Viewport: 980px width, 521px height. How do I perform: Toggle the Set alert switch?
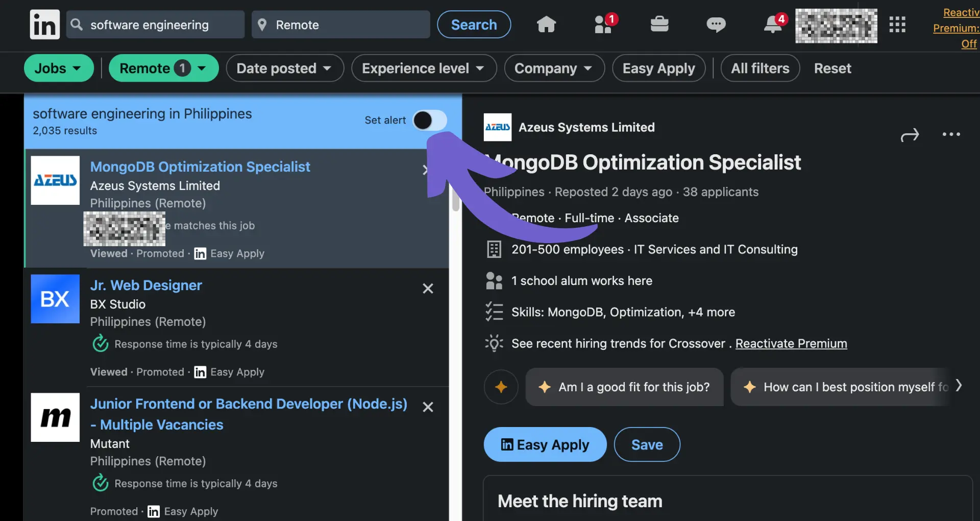[430, 121]
